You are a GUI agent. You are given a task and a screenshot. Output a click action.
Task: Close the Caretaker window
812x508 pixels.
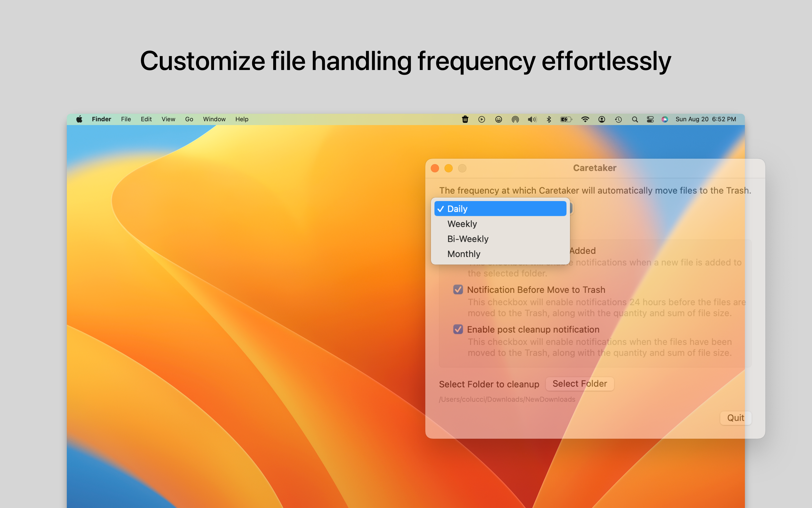point(435,168)
